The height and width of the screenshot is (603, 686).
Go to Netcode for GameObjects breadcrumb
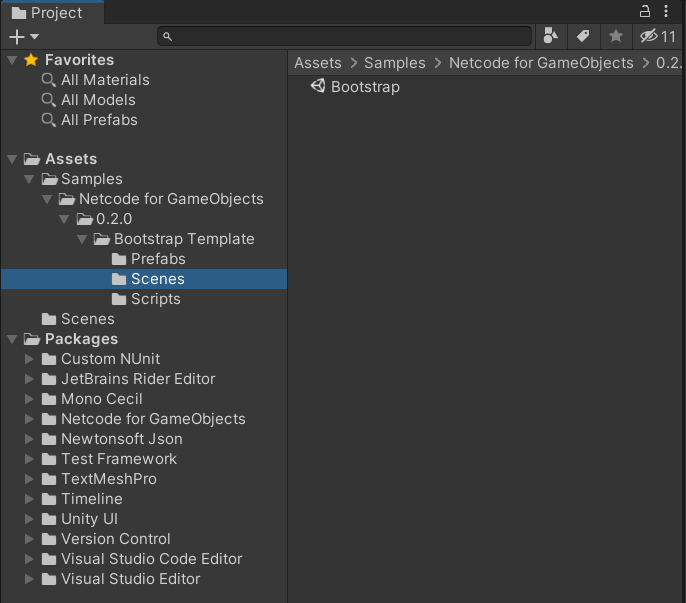pos(541,63)
